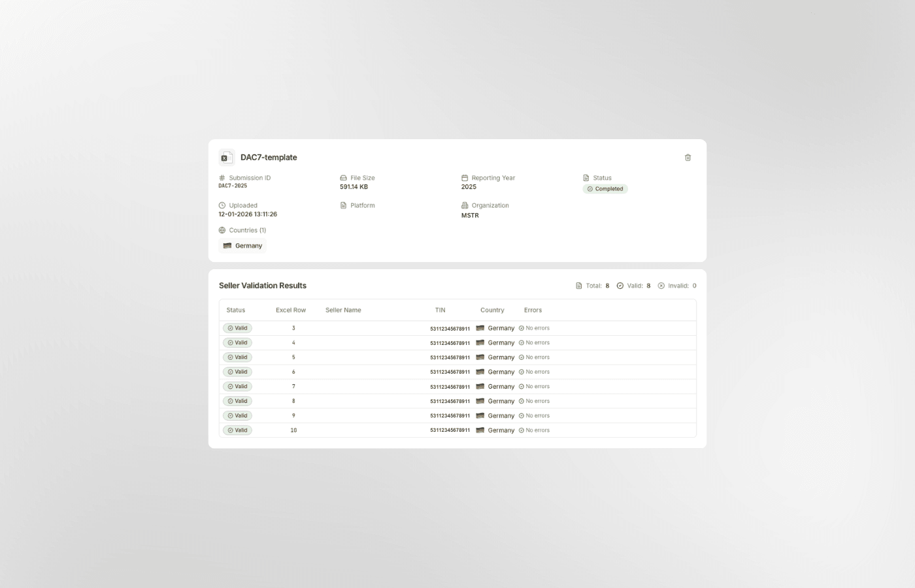The image size is (915, 588).
Task: Click the Excel file icon next to DAC7-template
Action: 226,157
